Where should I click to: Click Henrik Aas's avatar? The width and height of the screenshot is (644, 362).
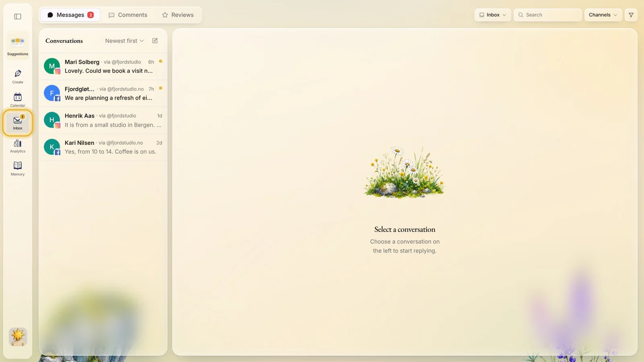[x=52, y=120]
